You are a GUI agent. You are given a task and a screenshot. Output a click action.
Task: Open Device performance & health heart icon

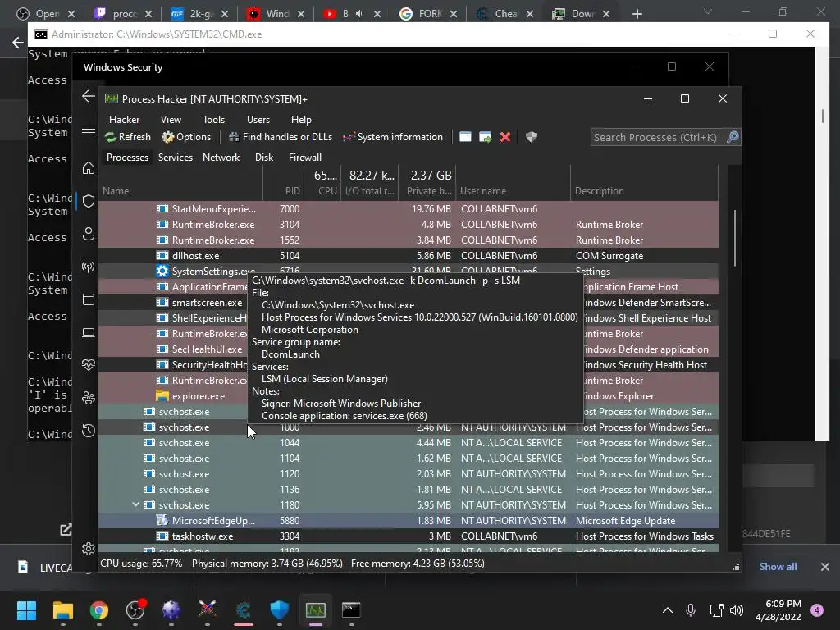(89, 365)
